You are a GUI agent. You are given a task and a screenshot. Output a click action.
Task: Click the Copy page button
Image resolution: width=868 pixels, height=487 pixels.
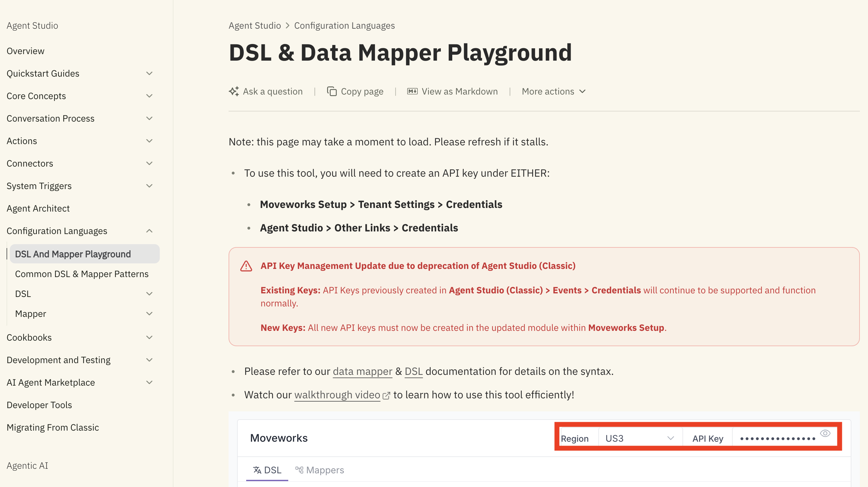click(355, 91)
